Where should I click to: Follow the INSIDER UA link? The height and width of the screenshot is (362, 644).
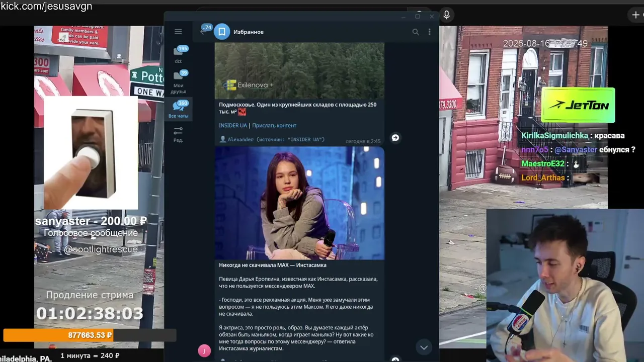pyautogui.click(x=233, y=126)
